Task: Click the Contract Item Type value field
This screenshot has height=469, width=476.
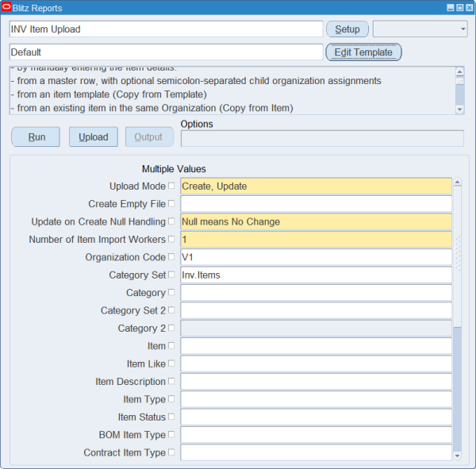Action: [316, 452]
